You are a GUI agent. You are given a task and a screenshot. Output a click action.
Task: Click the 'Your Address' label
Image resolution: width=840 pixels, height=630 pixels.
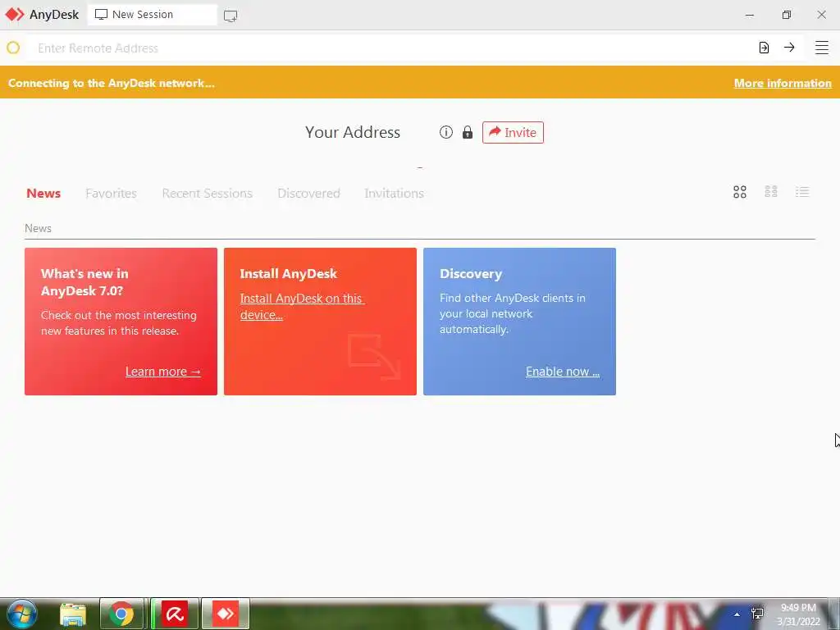click(353, 132)
